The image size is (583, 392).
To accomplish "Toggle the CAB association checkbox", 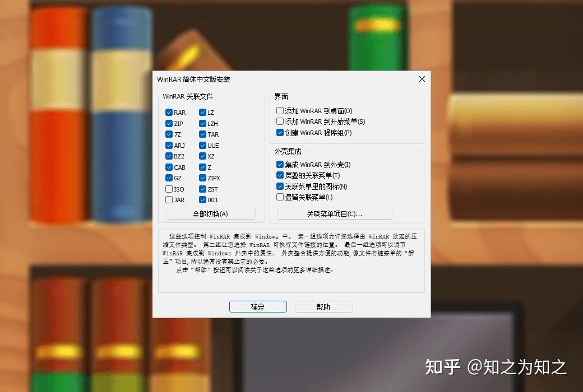I will 169,167.
